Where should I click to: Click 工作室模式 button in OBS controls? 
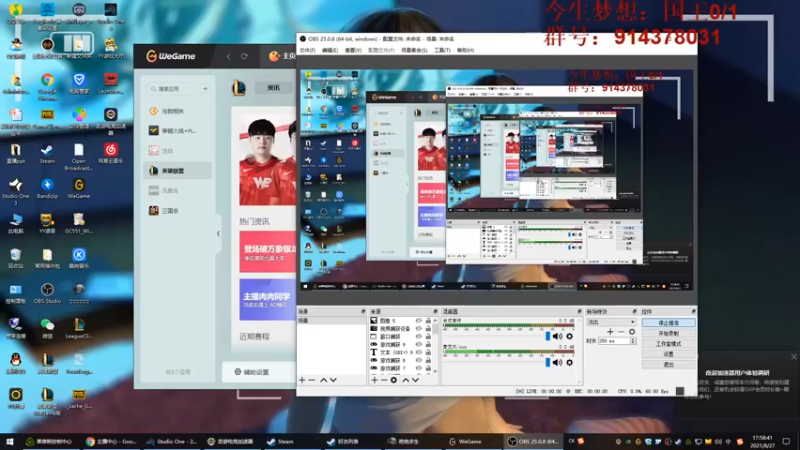668,343
